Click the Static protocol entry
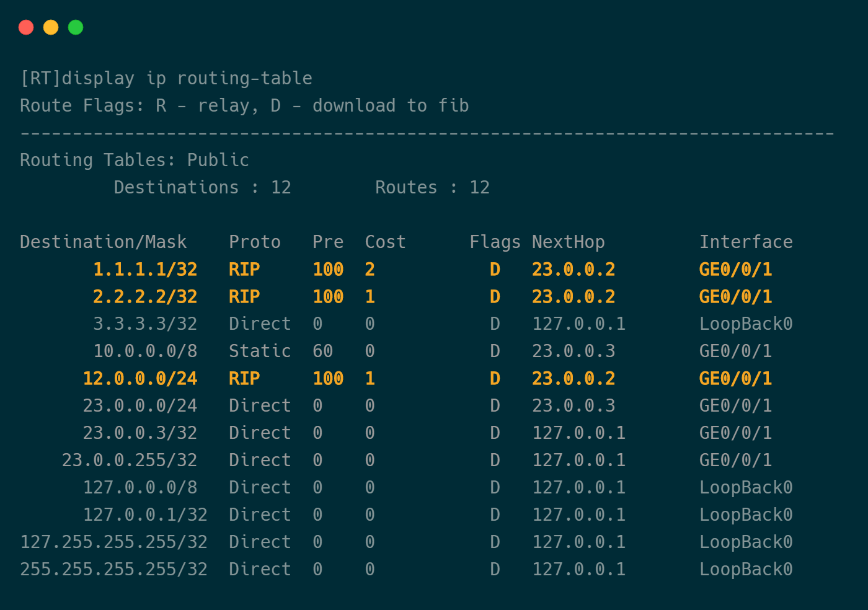This screenshot has height=610, width=868. pos(260,351)
